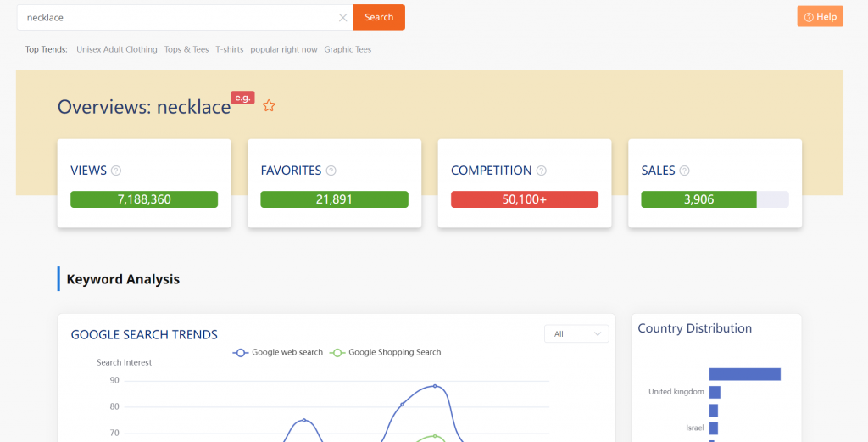The image size is (868, 442).
Task: Select Unisex Adult Clothing trend
Action: (117, 49)
